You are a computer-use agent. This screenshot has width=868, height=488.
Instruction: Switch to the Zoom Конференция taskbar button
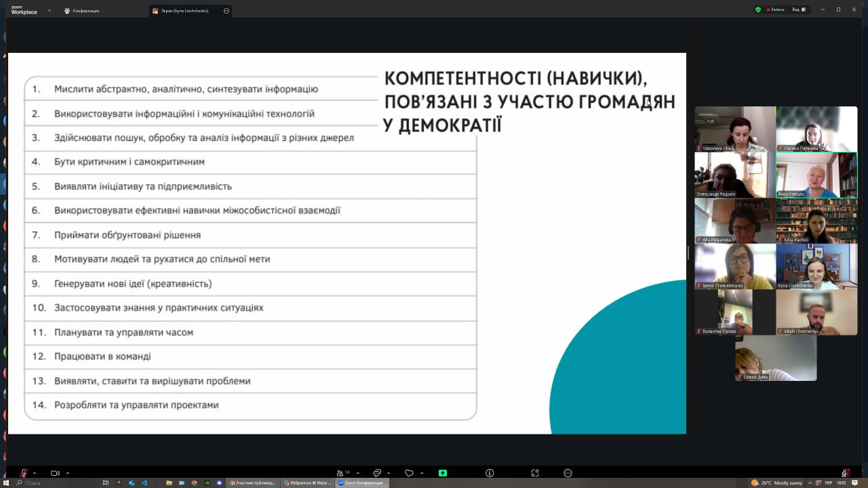point(363,483)
